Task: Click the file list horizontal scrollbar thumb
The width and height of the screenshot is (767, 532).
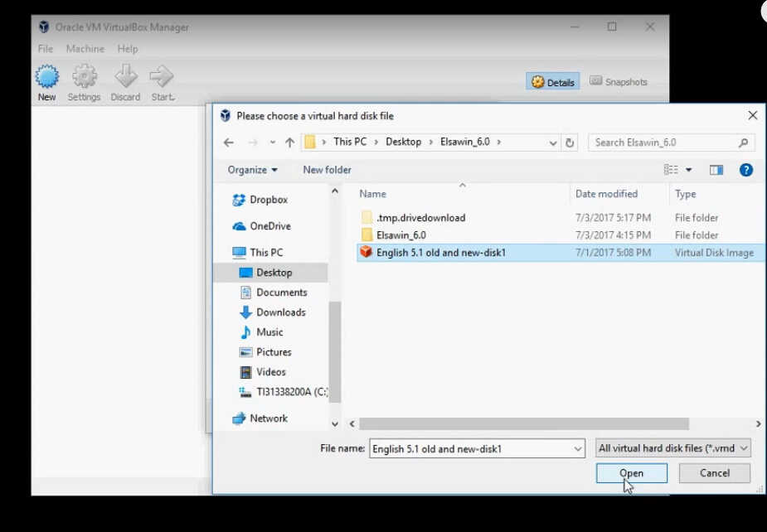Action: click(x=524, y=423)
